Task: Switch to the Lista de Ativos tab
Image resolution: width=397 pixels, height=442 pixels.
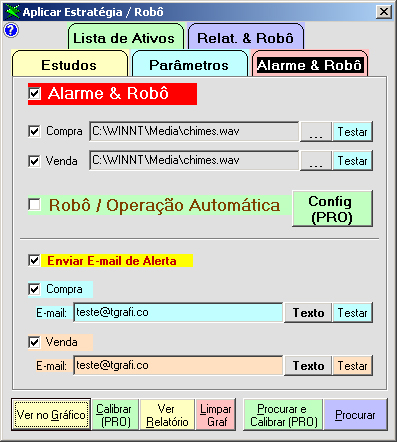Action: (125, 37)
